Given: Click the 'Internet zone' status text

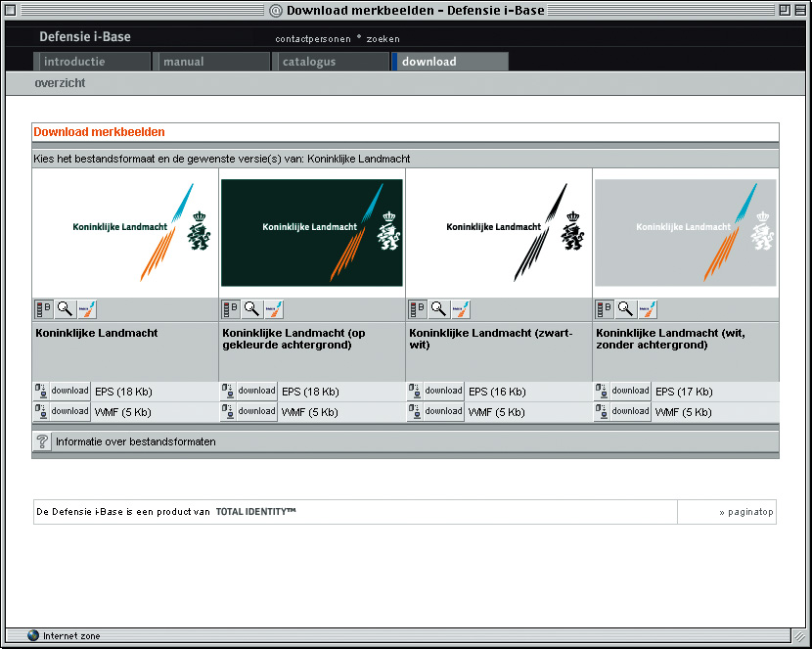Looking at the screenshot, I should tap(71, 636).
